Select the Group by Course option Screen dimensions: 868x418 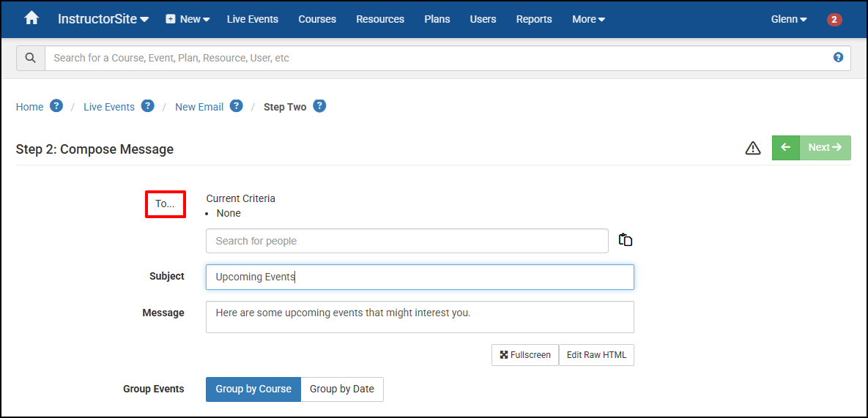coord(253,389)
